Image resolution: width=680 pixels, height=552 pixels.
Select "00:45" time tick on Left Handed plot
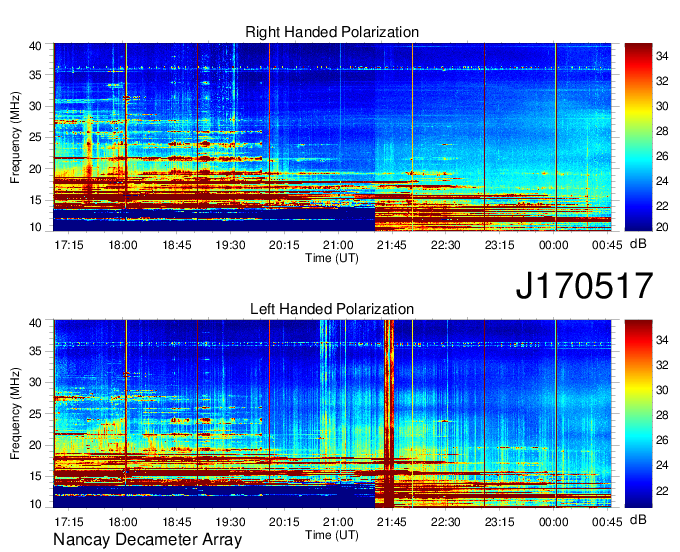coord(607,522)
